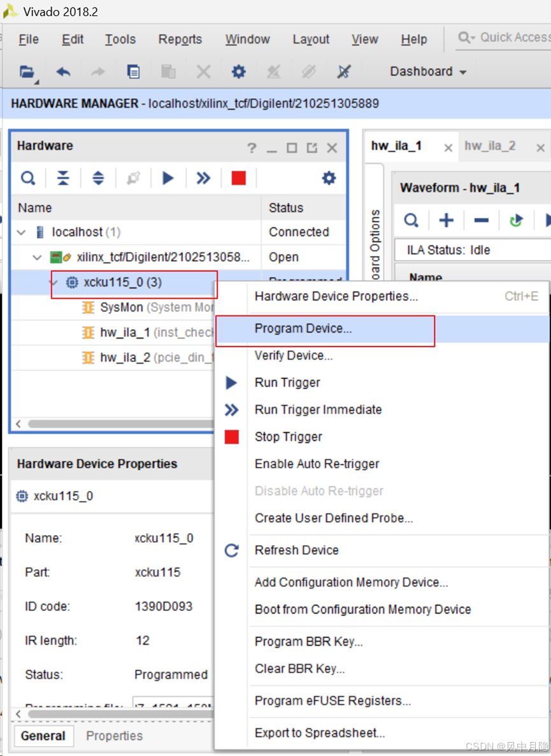Image resolution: width=551 pixels, height=756 pixels.
Task: Click the Copy document icon in toolbar
Action: (133, 72)
